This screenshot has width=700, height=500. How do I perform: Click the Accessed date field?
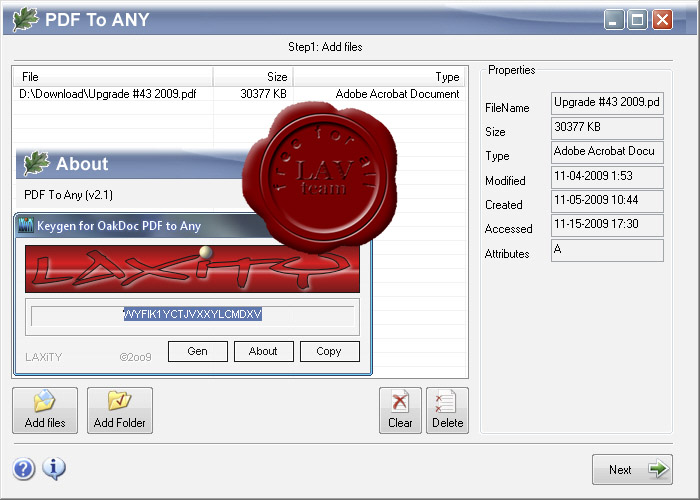click(607, 225)
